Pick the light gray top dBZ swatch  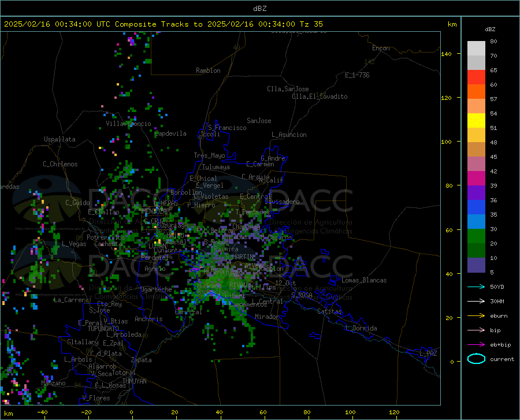(476, 49)
